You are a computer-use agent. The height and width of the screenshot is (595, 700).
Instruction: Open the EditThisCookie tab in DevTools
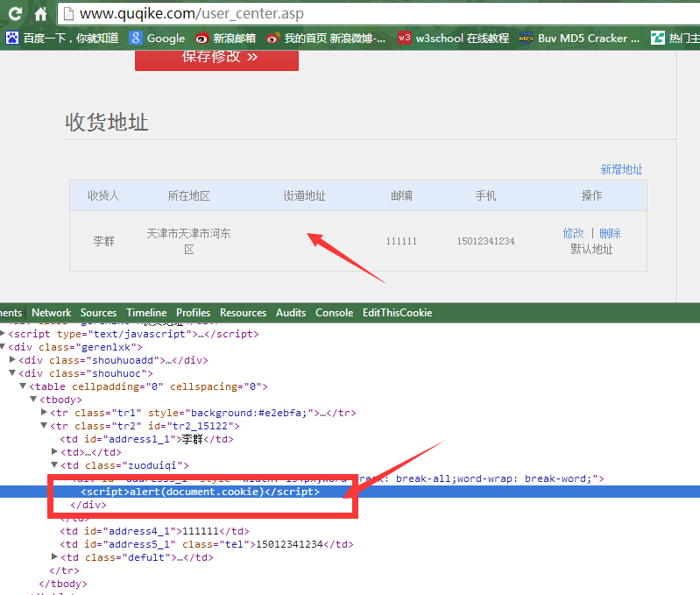click(398, 313)
